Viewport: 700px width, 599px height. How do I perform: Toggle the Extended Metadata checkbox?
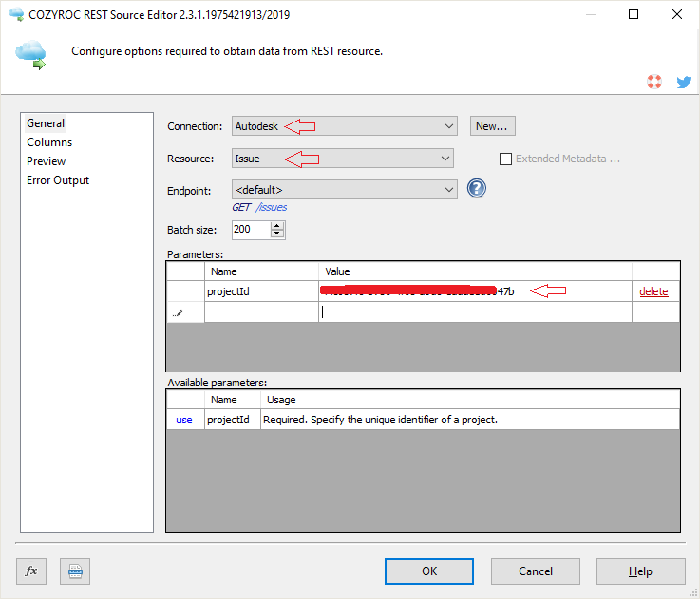(x=505, y=159)
